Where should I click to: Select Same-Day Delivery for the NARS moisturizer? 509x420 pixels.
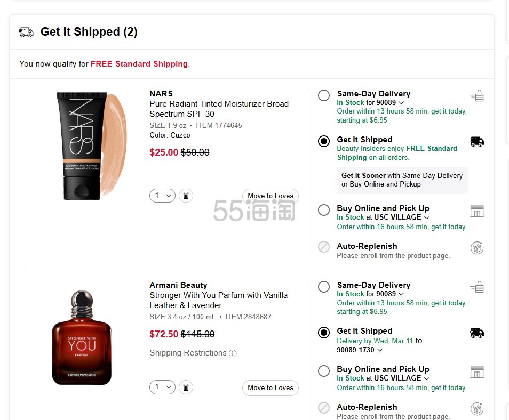pos(324,95)
